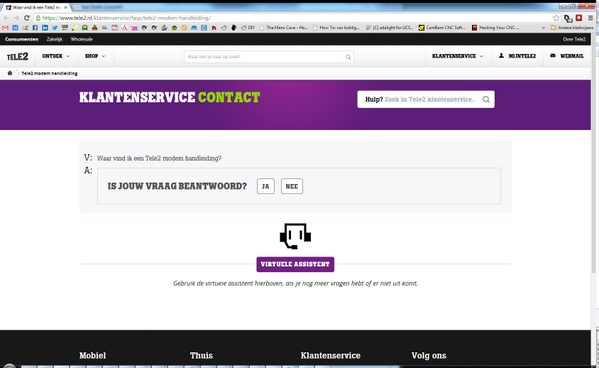Reload the page with the refresh icon
Screen dimensions: 599x368
[26, 18]
